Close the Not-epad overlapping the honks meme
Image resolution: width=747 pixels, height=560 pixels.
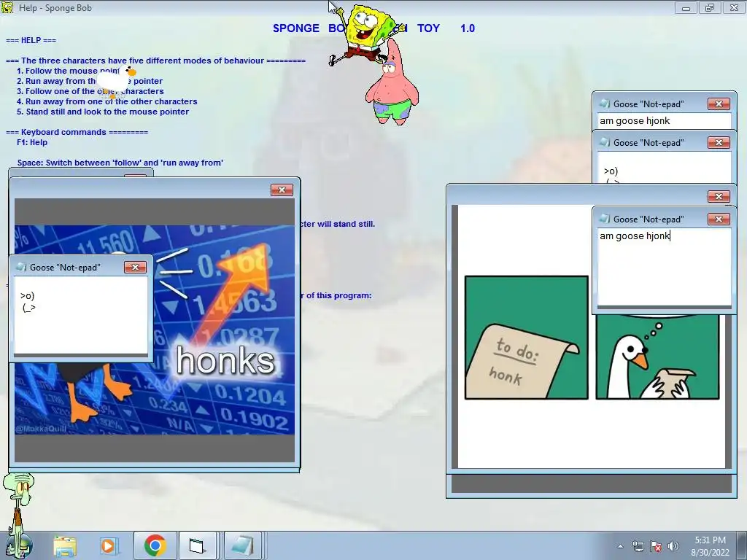[x=135, y=267]
